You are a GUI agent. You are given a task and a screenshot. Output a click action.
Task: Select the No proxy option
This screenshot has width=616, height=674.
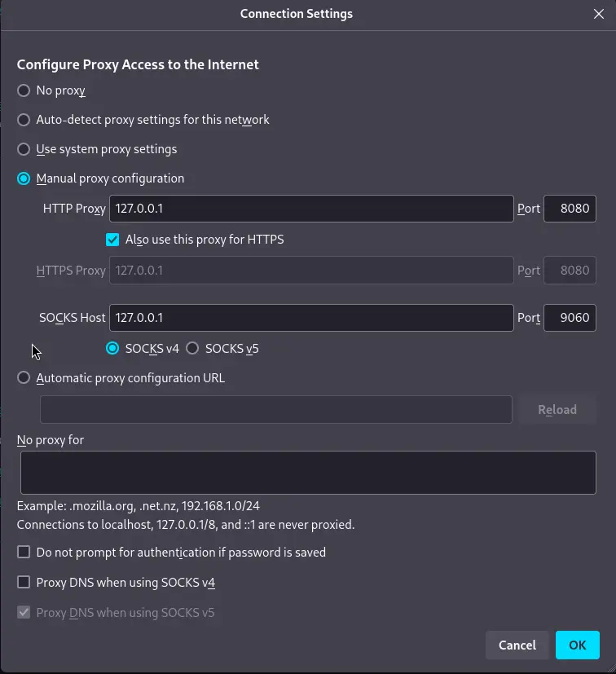coord(24,90)
